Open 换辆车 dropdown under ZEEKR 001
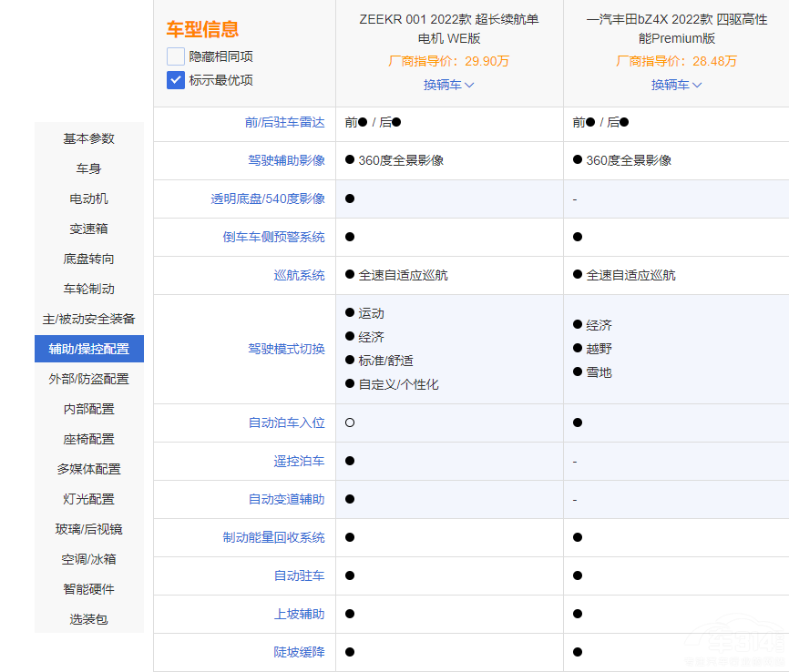The width and height of the screenshot is (789, 672). pyautogui.click(x=448, y=85)
